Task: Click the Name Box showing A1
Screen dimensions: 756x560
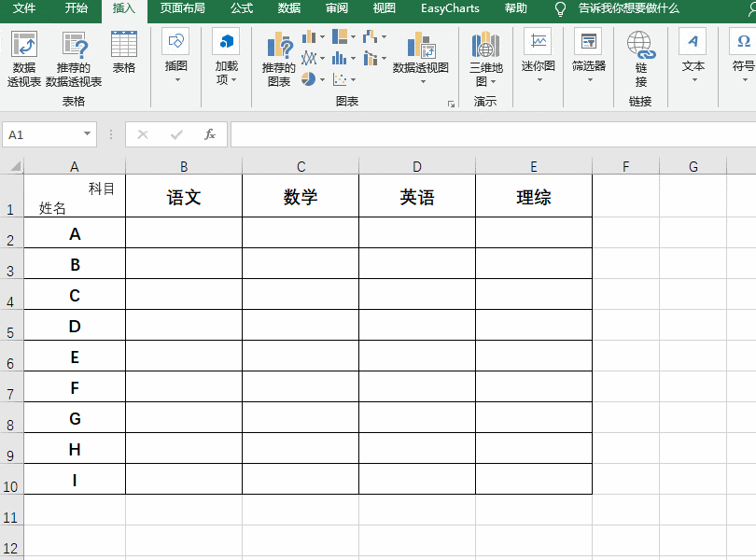Action: coord(41,134)
